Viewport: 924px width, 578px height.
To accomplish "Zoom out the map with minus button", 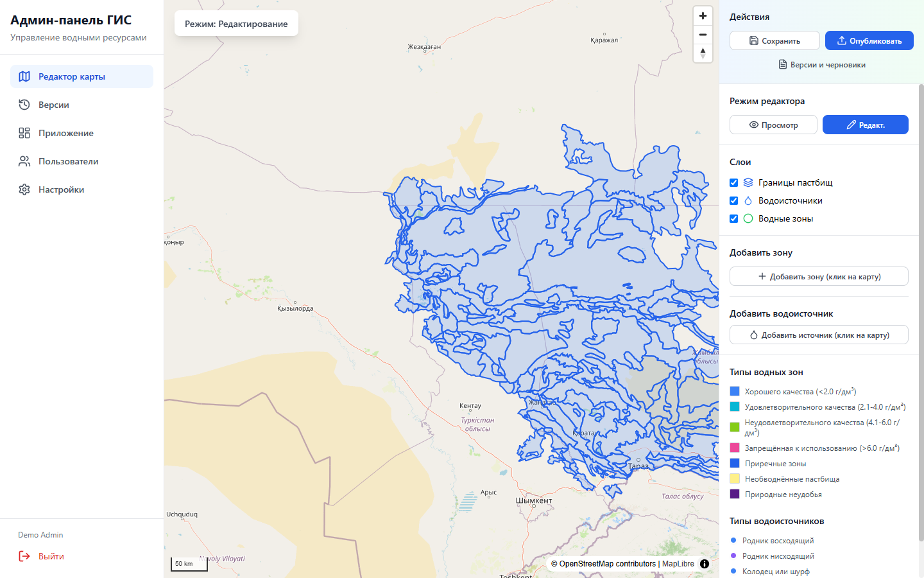I will pyautogui.click(x=703, y=35).
